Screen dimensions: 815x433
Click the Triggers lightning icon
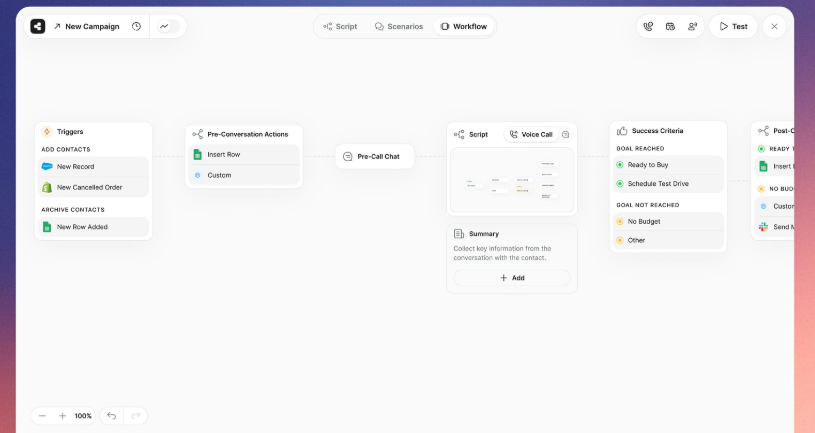pos(47,132)
